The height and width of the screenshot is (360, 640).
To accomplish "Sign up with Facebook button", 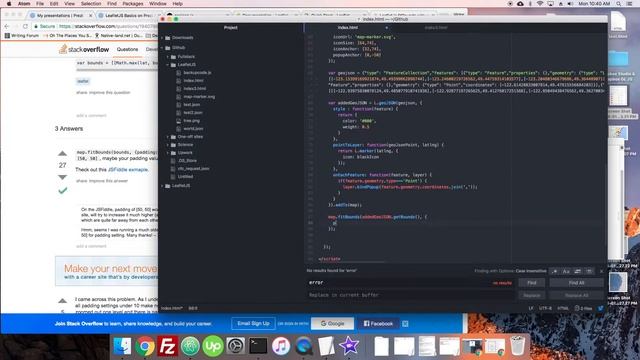I will point(378,324).
